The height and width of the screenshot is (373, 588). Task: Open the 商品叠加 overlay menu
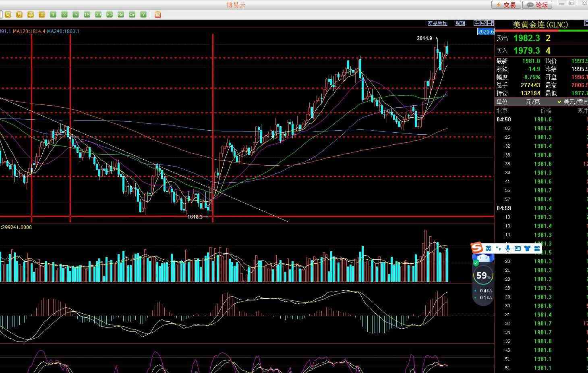pos(437,23)
